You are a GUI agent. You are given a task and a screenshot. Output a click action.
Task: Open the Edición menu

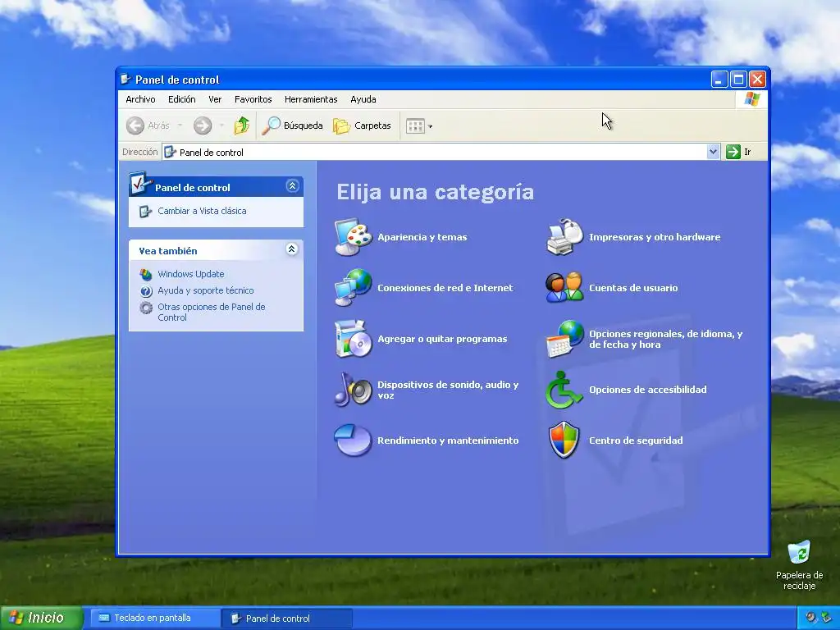[x=181, y=99]
